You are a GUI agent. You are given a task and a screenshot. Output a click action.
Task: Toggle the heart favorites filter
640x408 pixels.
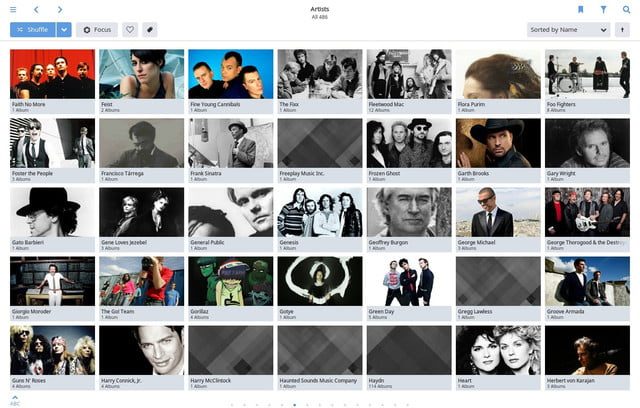point(130,30)
